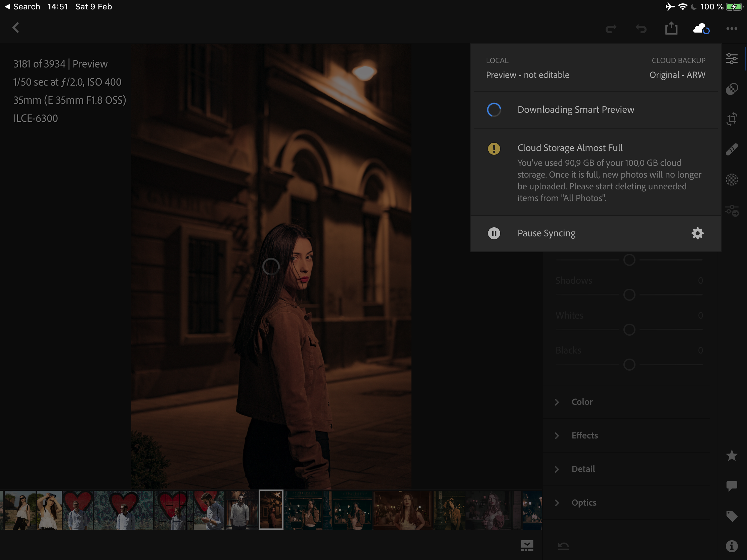Tap Cloud Storage Almost Full heading
This screenshot has height=560, width=747.
pos(570,148)
